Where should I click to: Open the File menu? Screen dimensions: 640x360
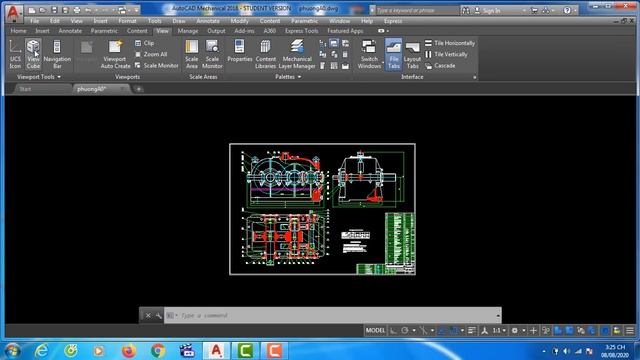[x=35, y=21]
